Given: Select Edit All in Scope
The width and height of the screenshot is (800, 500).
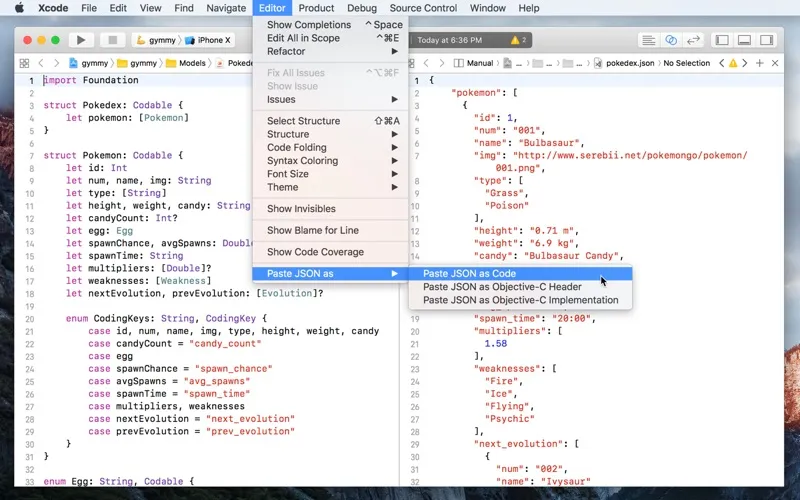Looking at the screenshot, I should pyautogui.click(x=330, y=38).
